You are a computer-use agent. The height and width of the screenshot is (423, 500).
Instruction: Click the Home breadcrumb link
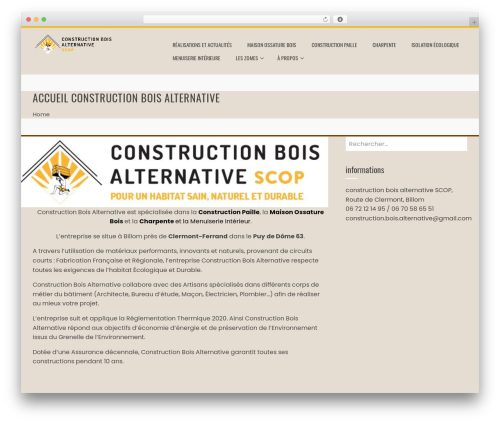41,114
